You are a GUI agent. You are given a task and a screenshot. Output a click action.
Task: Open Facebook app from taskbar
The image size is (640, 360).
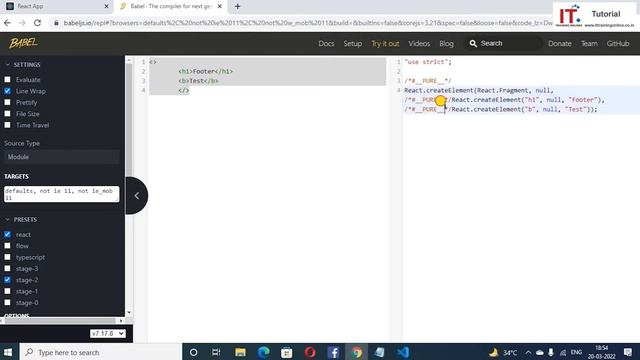pyautogui.click(x=333, y=352)
